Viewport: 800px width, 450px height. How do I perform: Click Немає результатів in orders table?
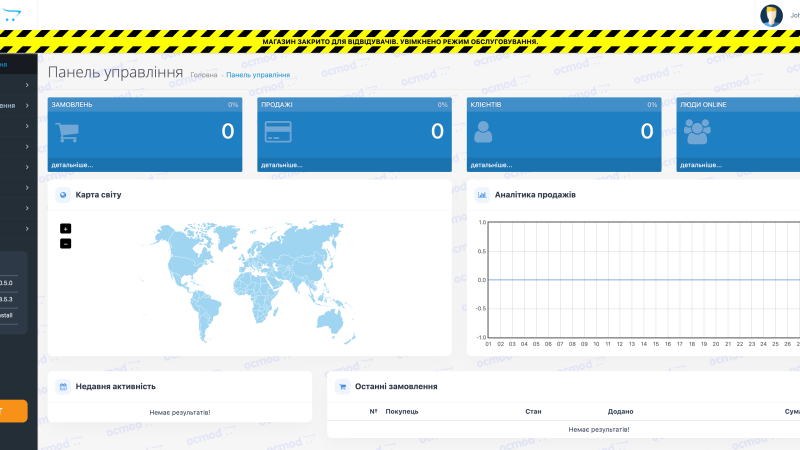click(599, 430)
